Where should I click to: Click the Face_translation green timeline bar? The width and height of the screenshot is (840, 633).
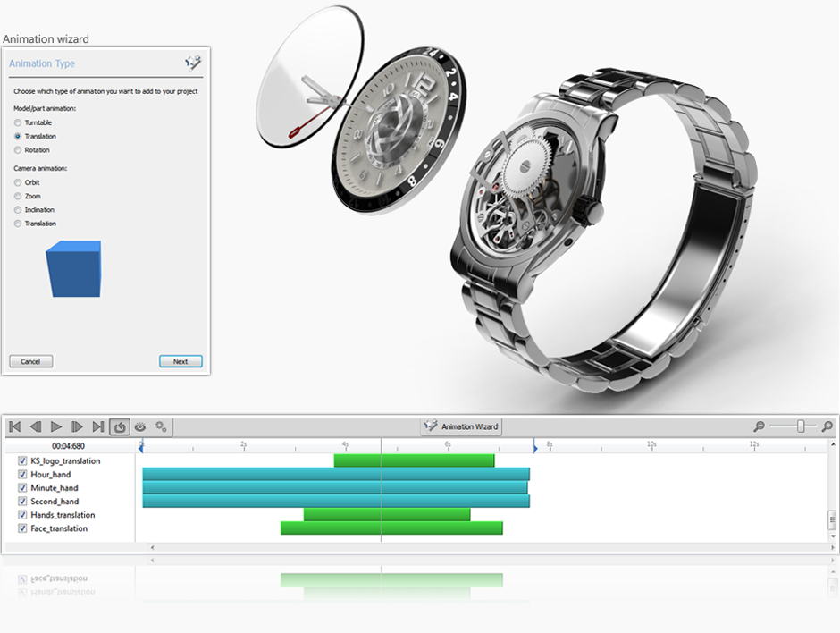(391, 527)
